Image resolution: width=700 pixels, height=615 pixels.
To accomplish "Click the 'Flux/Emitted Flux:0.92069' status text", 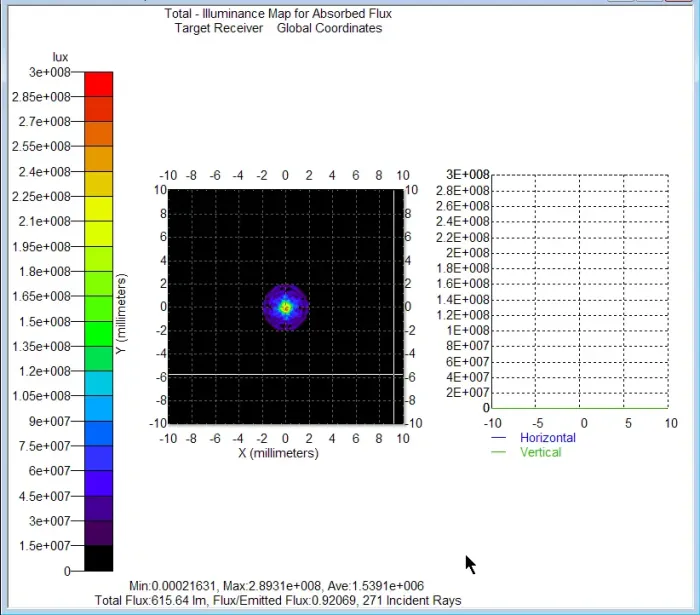I will click(x=284, y=601).
